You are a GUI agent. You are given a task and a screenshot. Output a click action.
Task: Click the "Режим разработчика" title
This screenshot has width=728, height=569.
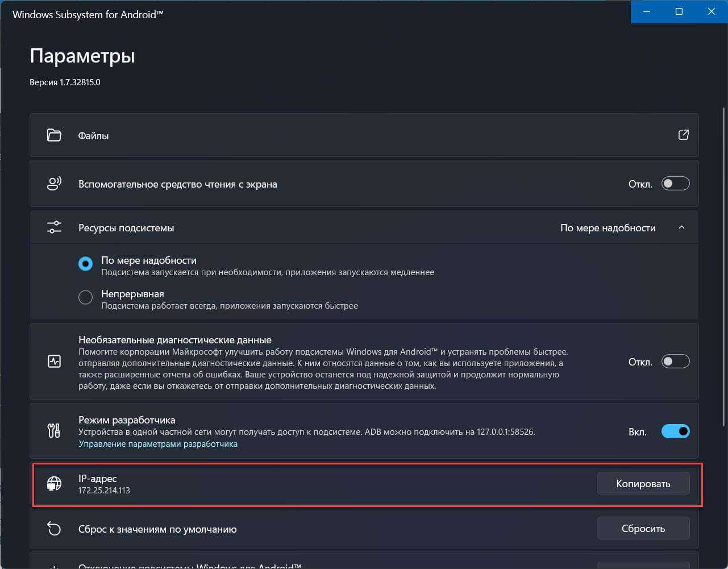point(127,420)
